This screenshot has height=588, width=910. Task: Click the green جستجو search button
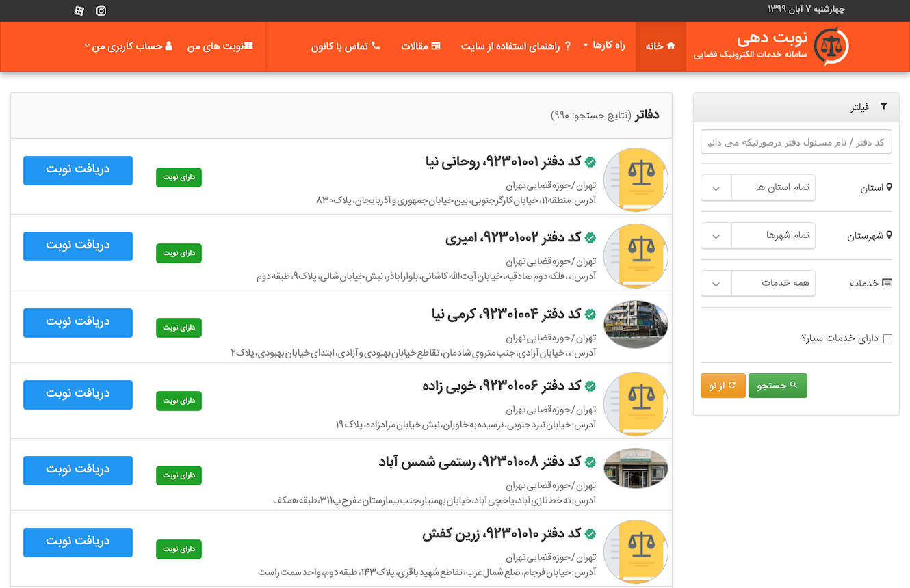777,386
